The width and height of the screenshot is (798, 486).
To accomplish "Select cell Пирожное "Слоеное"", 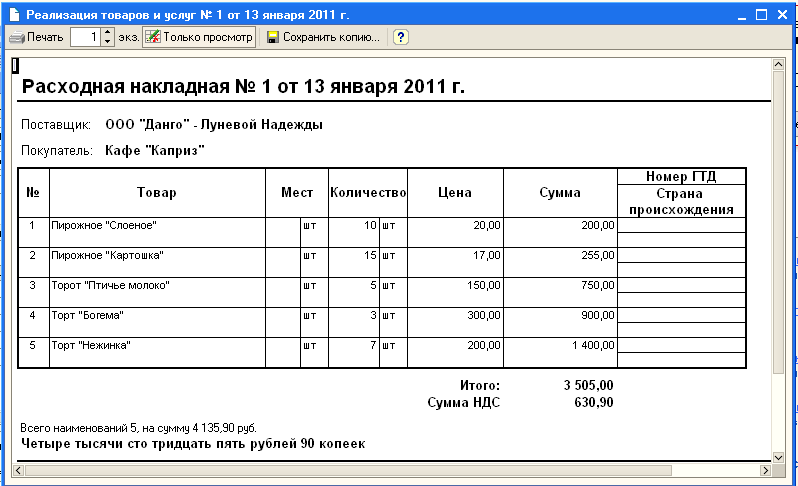I will (x=157, y=233).
